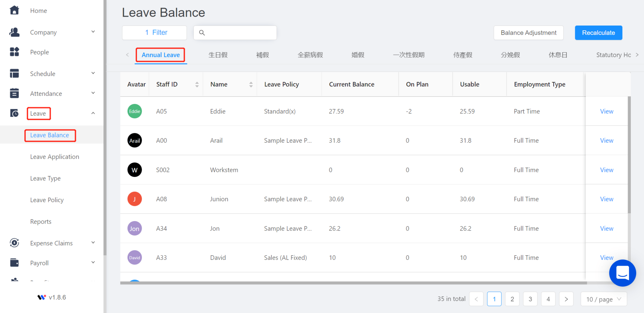This screenshot has height=313, width=644.
Task: Click the Balance Adjustment button
Action: coord(528,33)
